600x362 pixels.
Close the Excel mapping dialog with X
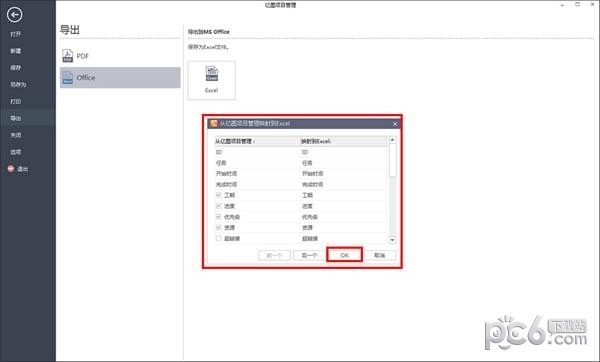[395, 124]
